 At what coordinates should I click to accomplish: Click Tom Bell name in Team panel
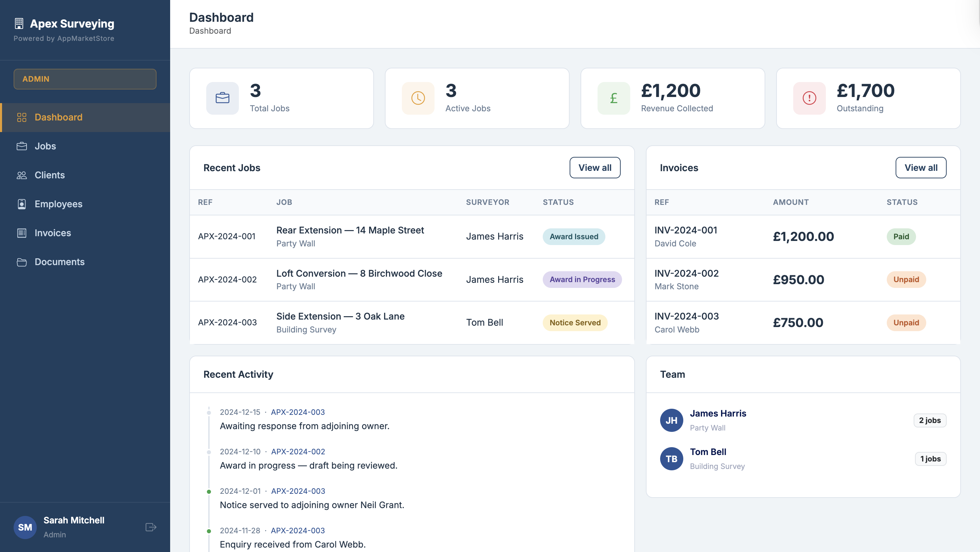pyautogui.click(x=708, y=452)
